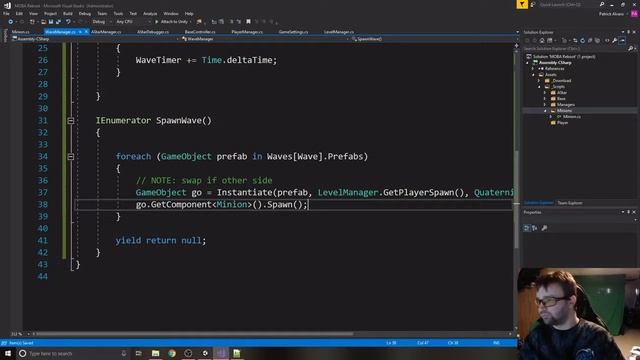The height and width of the screenshot is (360, 640).
Task: Click the Categorized icon in Properties panel
Action: pos(527,228)
